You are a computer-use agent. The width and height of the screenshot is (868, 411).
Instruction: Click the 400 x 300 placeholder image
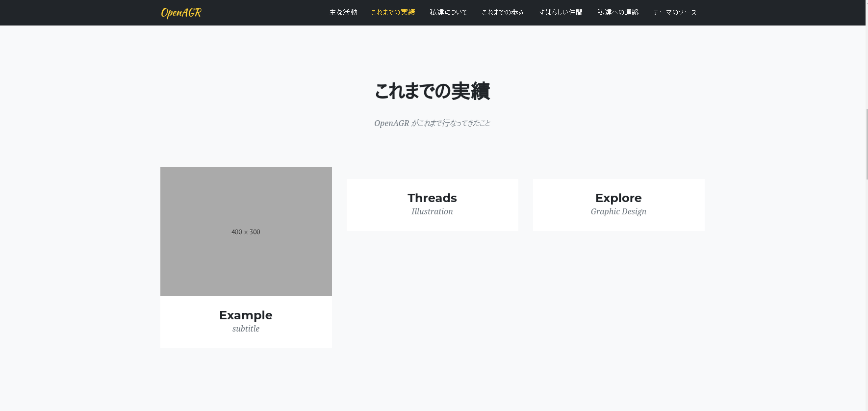point(246,231)
